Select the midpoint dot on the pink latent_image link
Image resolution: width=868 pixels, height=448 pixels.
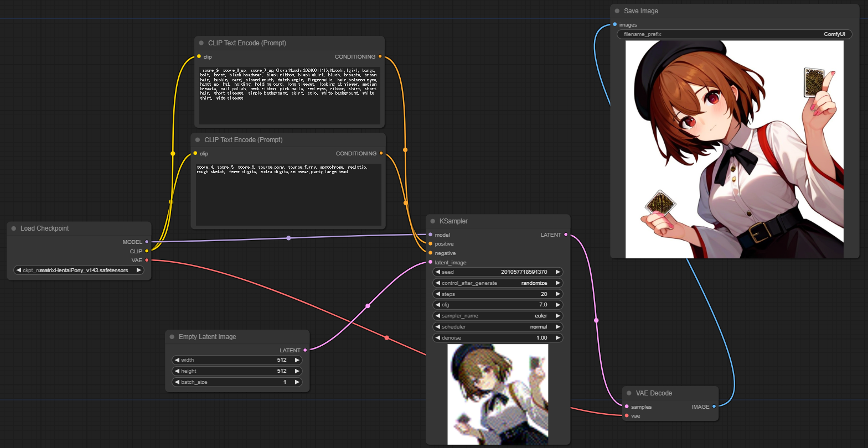pos(368,305)
